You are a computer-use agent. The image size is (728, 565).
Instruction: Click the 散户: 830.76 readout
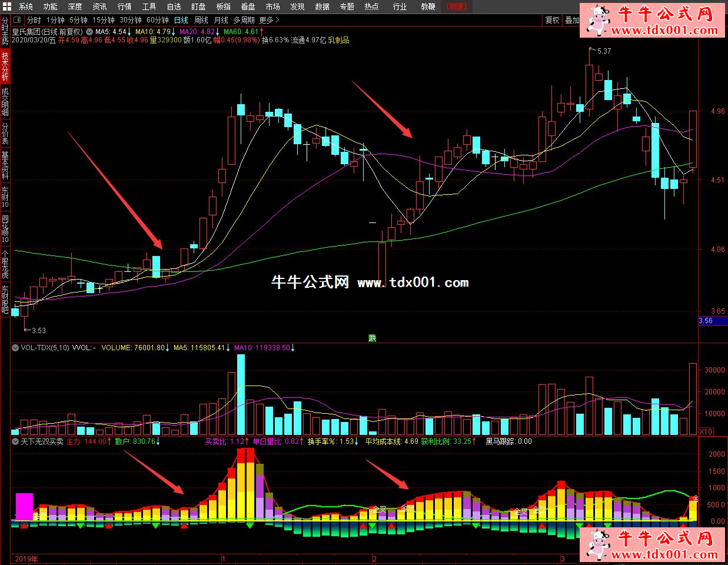pos(138,441)
